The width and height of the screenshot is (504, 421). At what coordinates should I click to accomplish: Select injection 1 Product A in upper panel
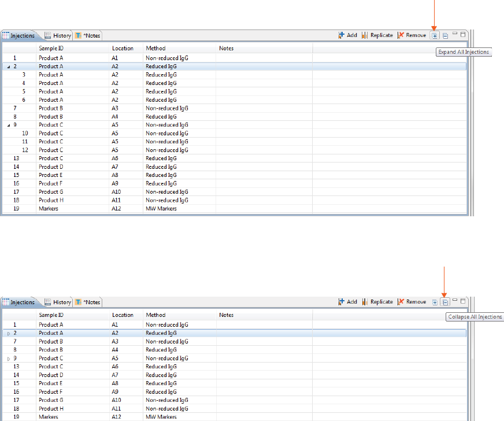pos(235,58)
